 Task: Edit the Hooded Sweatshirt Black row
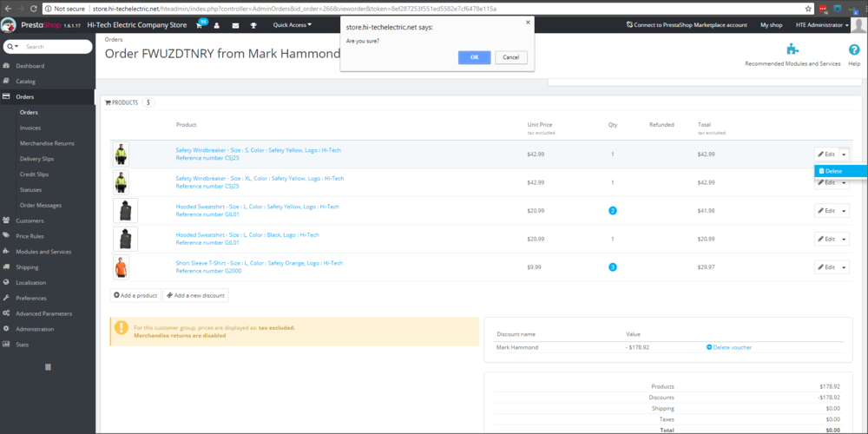point(826,240)
